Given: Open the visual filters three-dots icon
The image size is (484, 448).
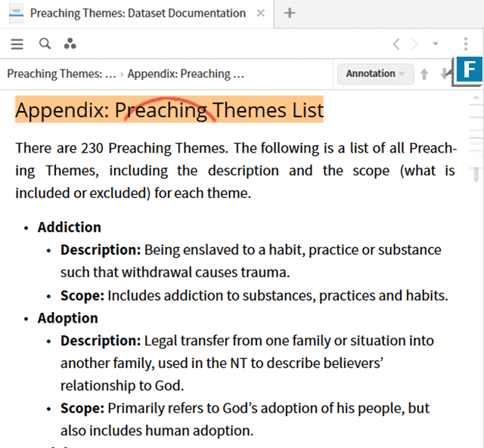Looking at the screenshot, I should pyautogui.click(x=70, y=44).
